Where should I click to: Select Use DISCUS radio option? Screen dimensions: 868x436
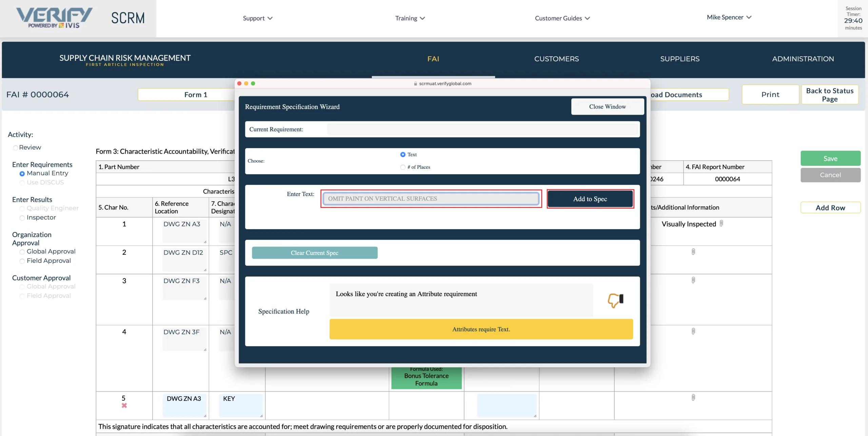22,183
